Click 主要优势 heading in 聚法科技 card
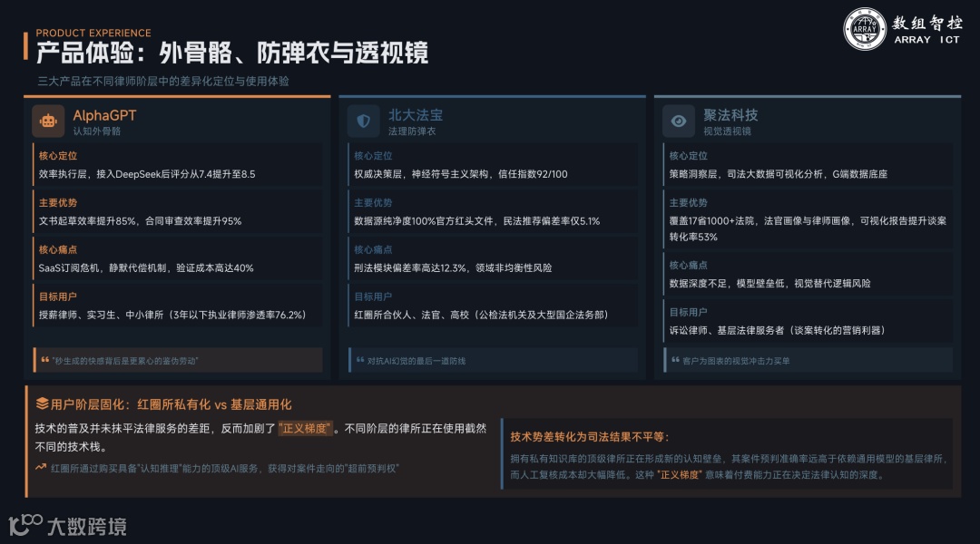Viewport: 980px width, 544px height. 688,202
